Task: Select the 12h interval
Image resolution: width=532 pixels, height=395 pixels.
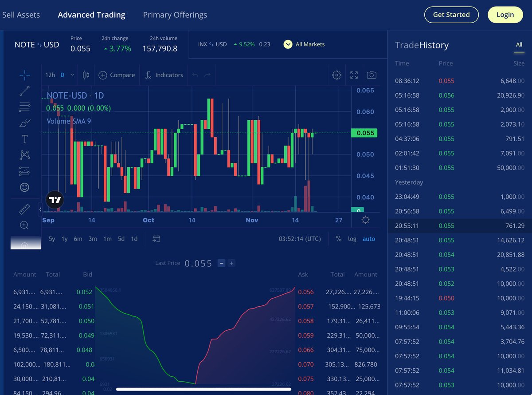Action: 50,75
